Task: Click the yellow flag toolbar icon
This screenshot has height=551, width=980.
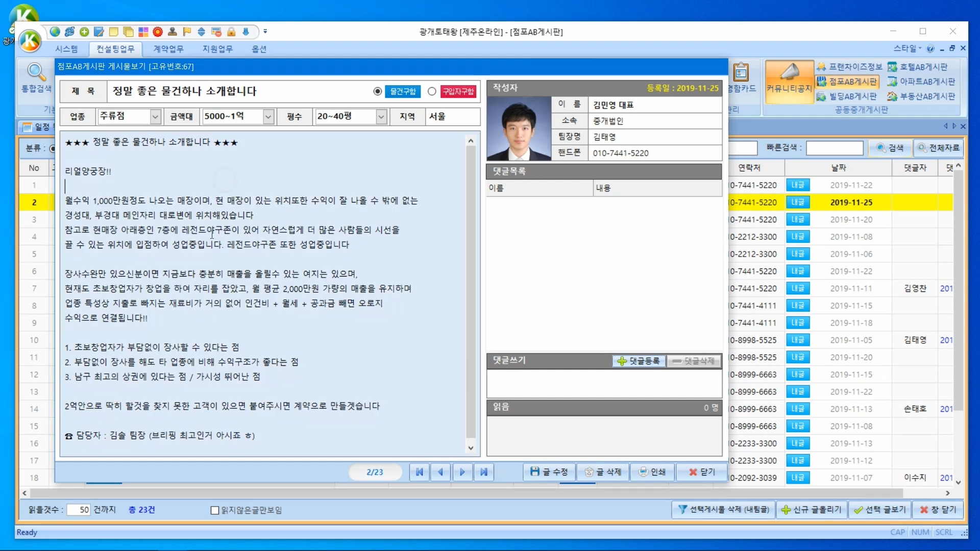Action: coord(187,32)
